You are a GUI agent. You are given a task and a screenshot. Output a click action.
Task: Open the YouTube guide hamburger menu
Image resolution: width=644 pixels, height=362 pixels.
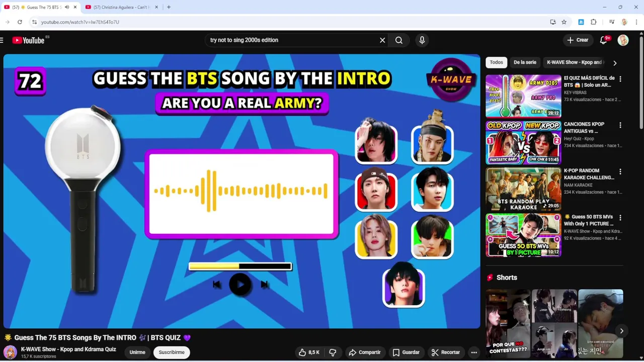(x=2, y=40)
